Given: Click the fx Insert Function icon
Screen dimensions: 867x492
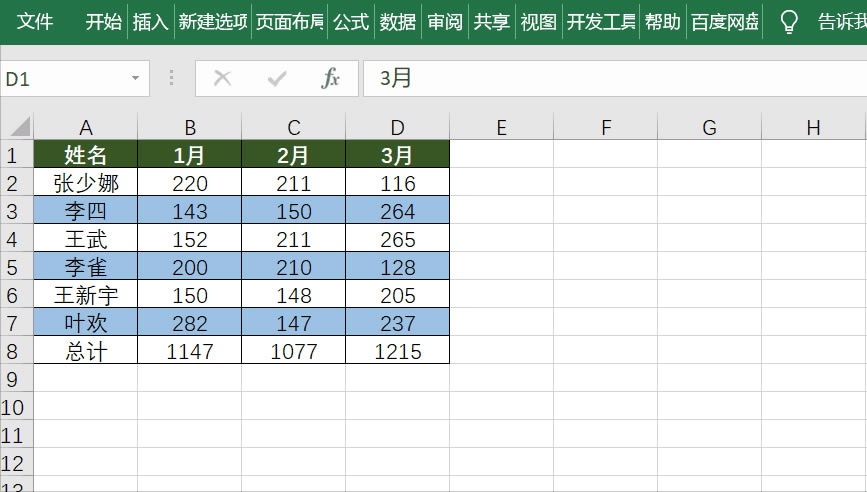Looking at the screenshot, I should click(x=330, y=78).
